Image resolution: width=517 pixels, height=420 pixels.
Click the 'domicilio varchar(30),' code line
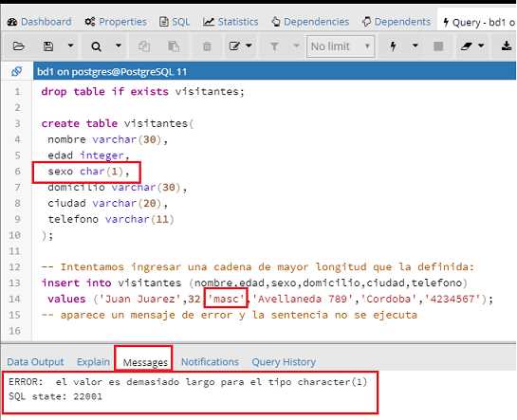(x=117, y=187)
